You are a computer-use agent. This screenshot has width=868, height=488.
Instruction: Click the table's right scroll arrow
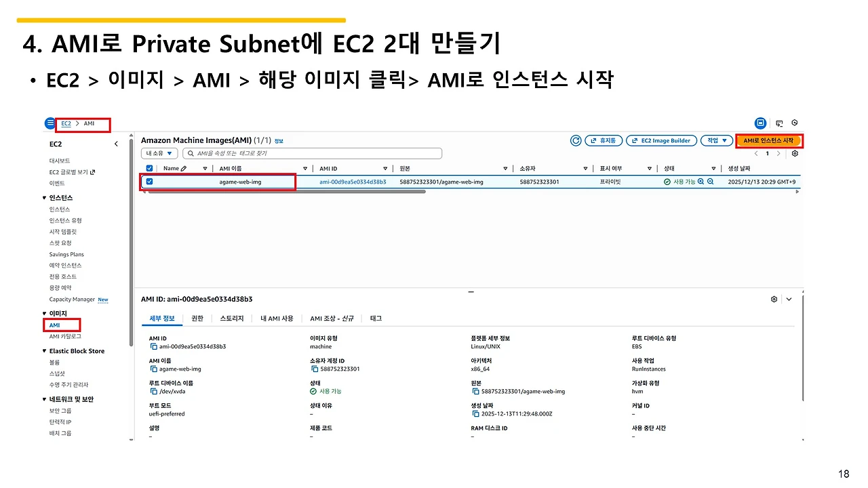tap(797, 192)
